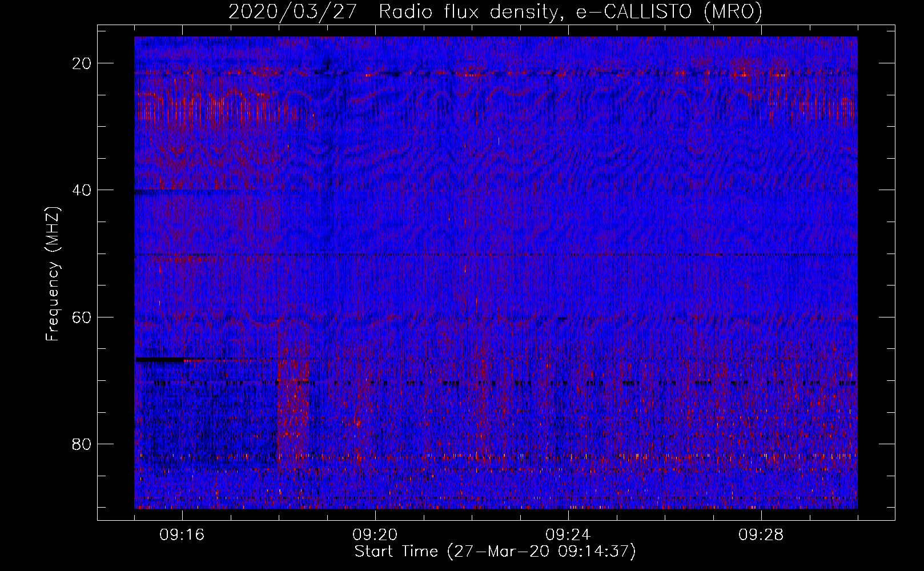Click the 09:20 time tick label

[x=375, y=535]
